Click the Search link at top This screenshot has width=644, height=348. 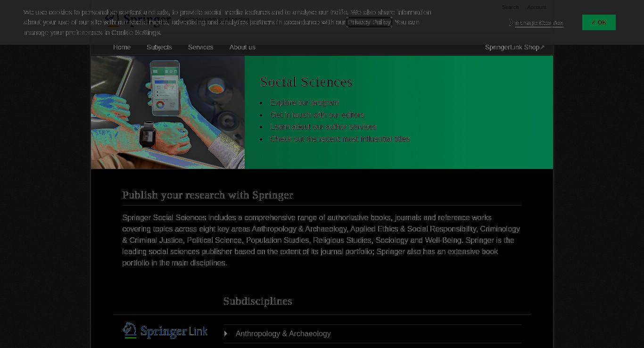click(510, 7)
